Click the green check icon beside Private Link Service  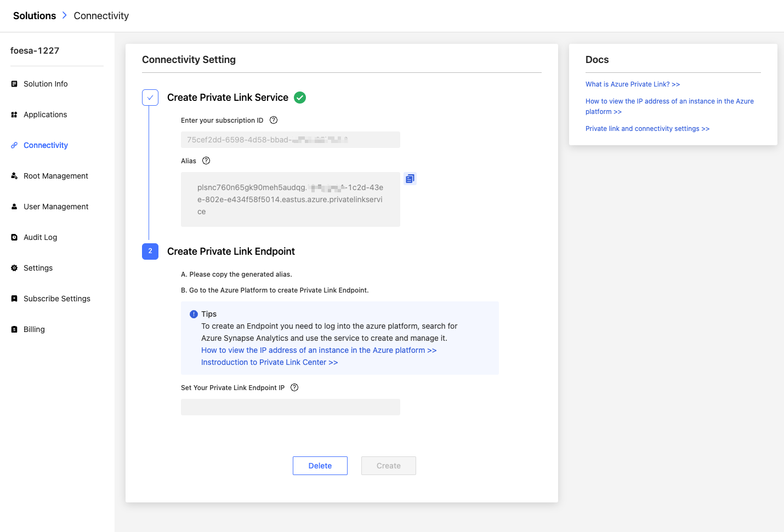tap(300, 98)
